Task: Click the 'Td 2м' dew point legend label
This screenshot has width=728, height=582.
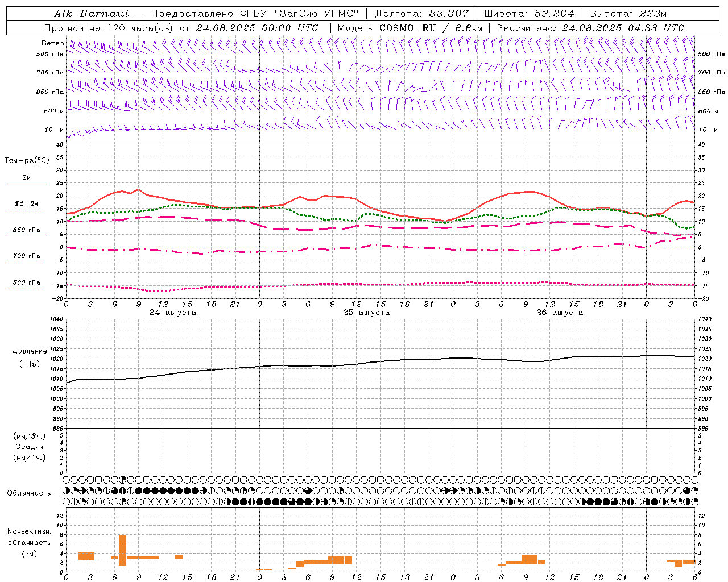Action: tap(27, 203)
